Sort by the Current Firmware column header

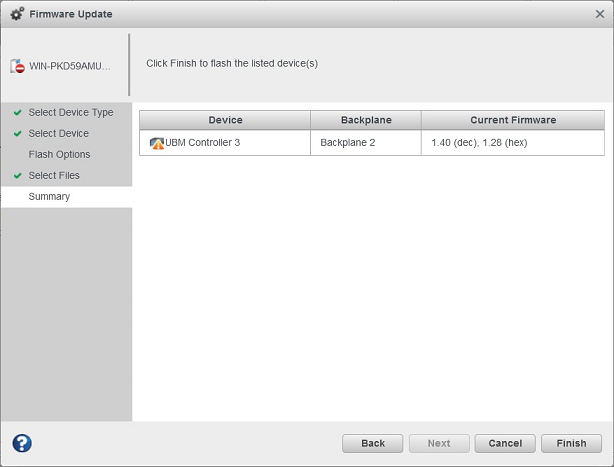pyautogui.click(x=513, y=120)
